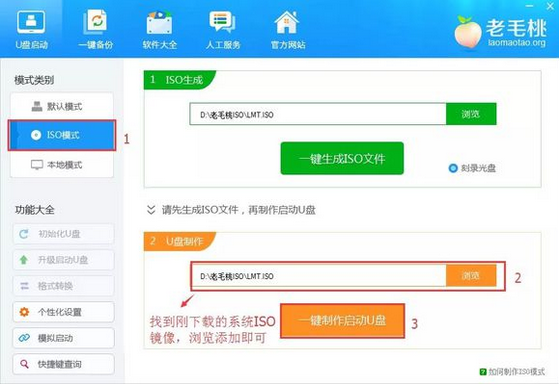
Task: Click the laomaotao.org text
Action: 517,43
